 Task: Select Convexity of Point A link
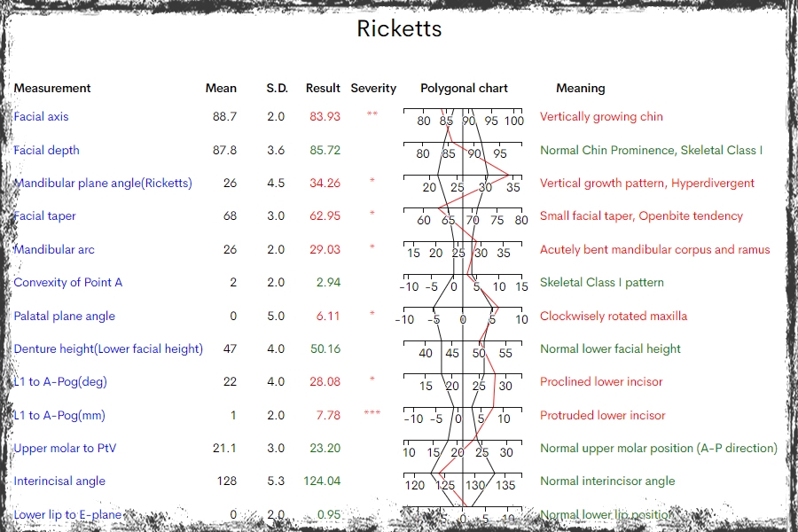coord(68,283)
